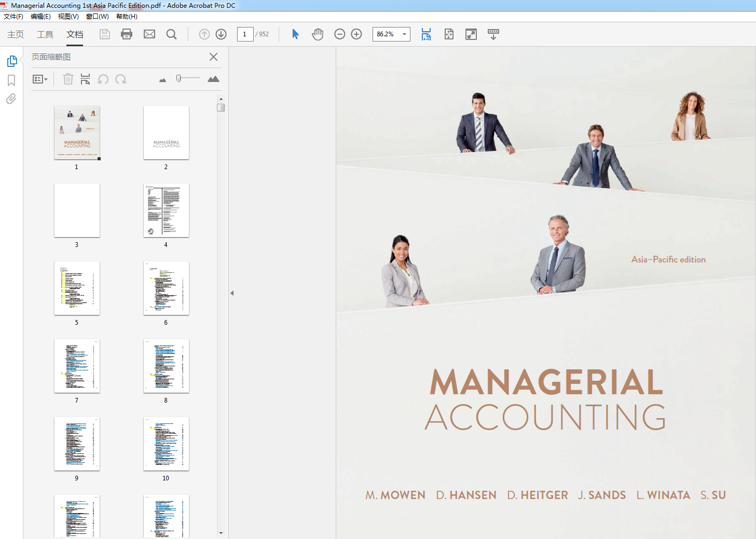Send file by email envelope icon
Image resolution: width=756 pixels, height=539 pixels.
click(149, 34)
